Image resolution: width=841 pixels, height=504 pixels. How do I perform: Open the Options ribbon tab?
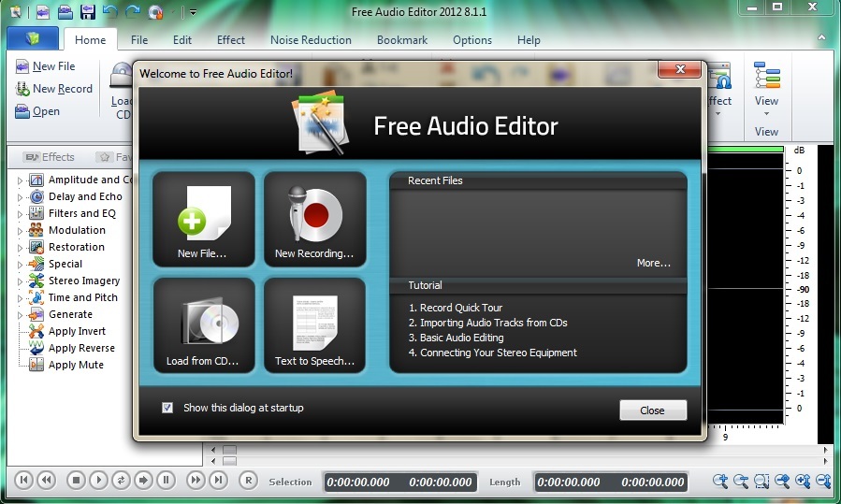point(472,39)
